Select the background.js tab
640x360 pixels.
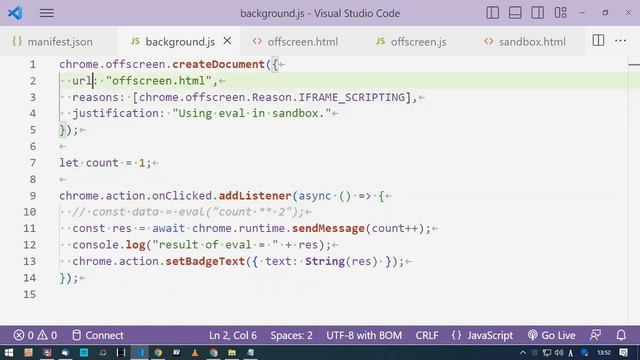click(180, 42)
